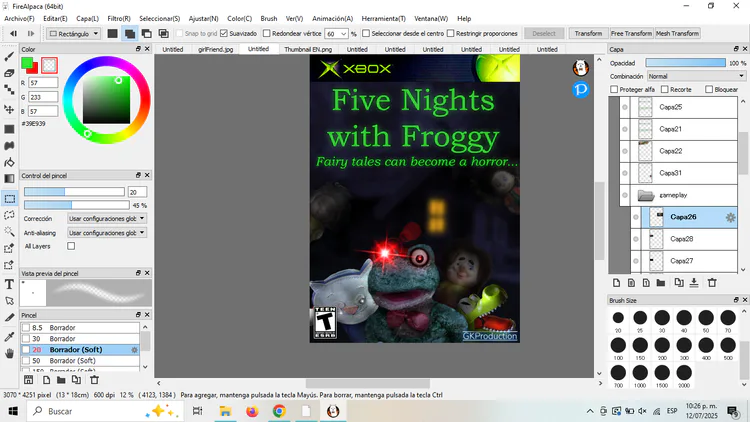Screen dimensions: 750x422
Task: Select the Gradient tool
Action: point(9,178)
